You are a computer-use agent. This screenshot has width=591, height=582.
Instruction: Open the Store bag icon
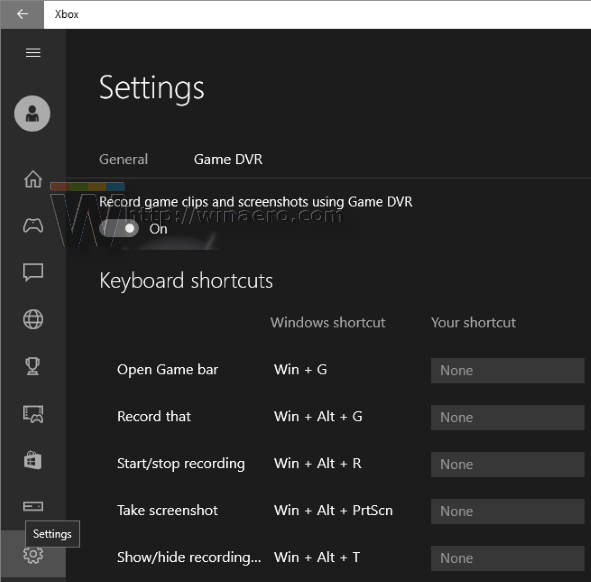pyautogui.click(x=33, y=461)
